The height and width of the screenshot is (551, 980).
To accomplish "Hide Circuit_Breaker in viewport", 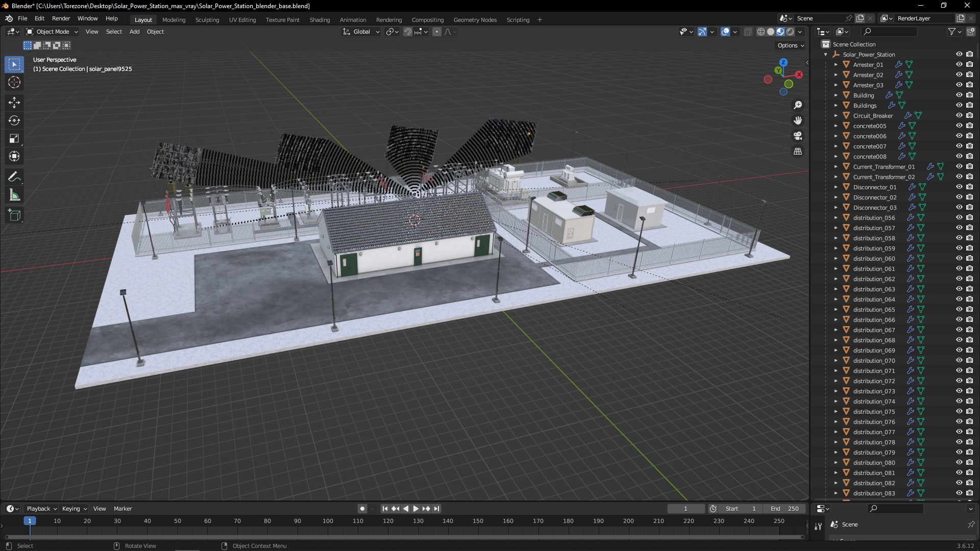I will click(x=959, y=116).
